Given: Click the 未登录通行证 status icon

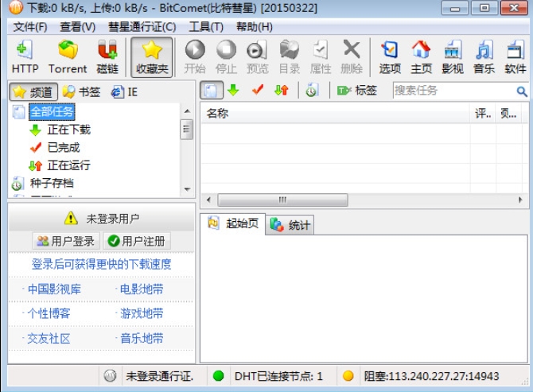Looking at the screenshot, I should tap(110, 375).
